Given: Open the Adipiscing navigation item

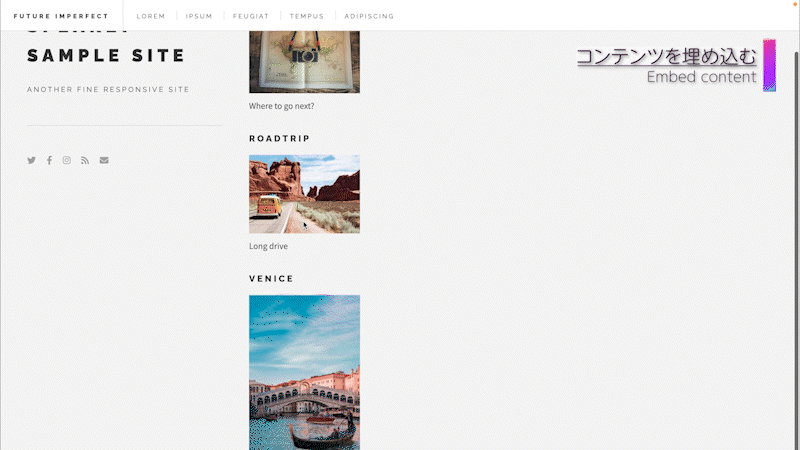Looking at the screenshot, I should 369,16.
